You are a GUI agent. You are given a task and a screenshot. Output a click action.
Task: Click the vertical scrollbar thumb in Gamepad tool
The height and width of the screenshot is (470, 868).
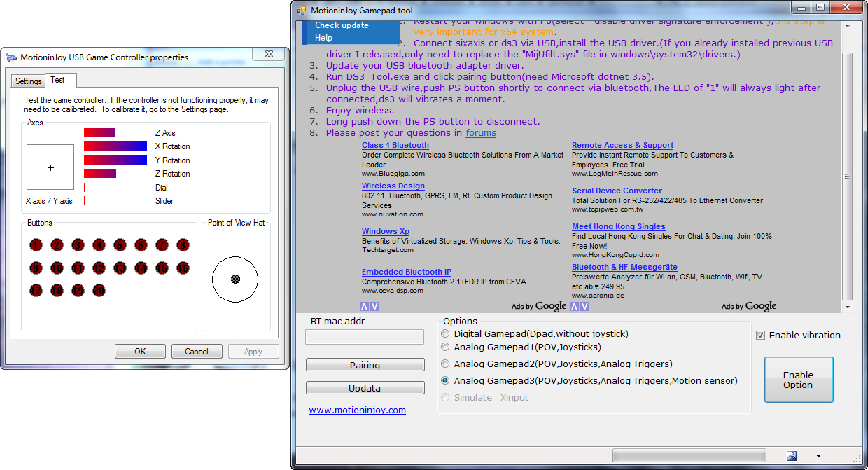coord(848,176)
